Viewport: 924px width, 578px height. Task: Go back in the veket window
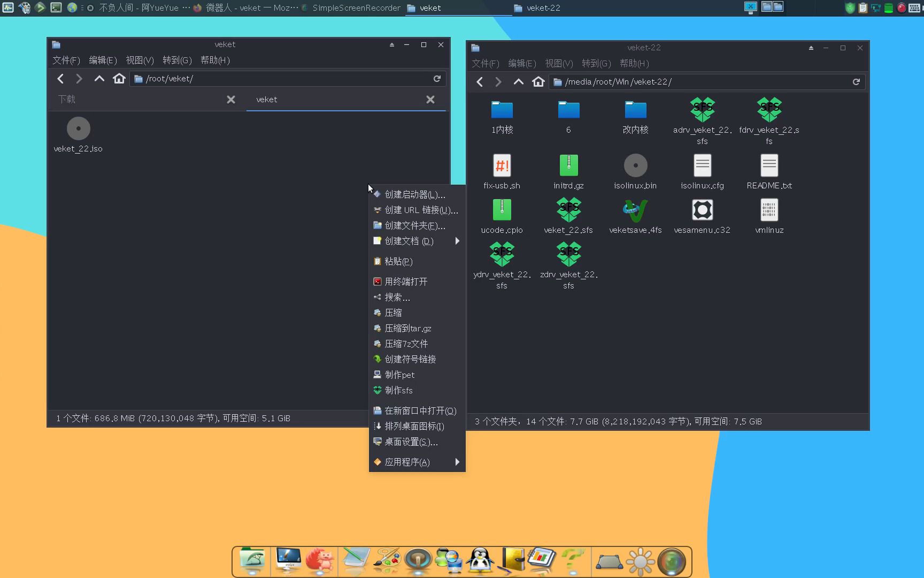[x=60, y=79]
